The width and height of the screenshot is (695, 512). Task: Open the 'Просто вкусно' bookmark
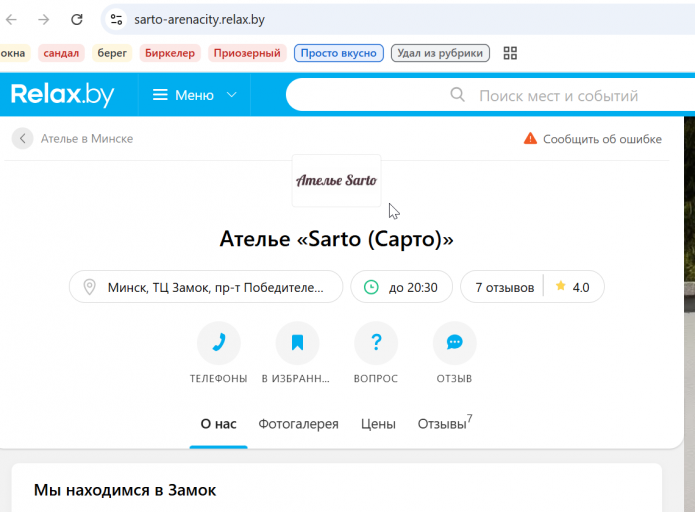[x=339, y=53]
